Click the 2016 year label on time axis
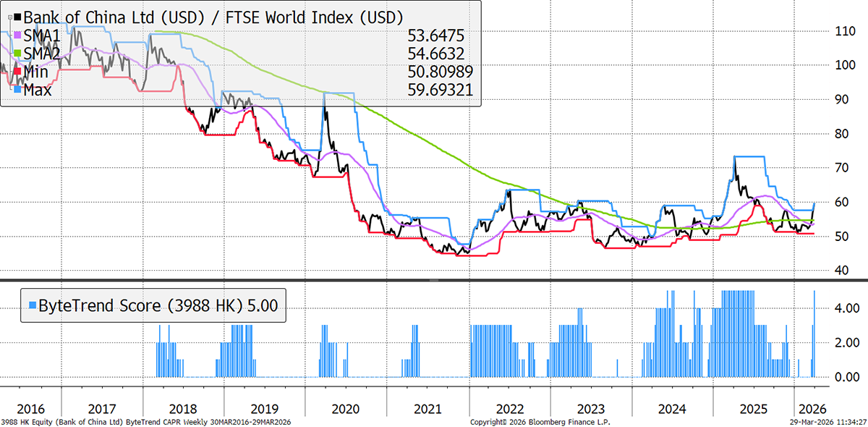 30,407
